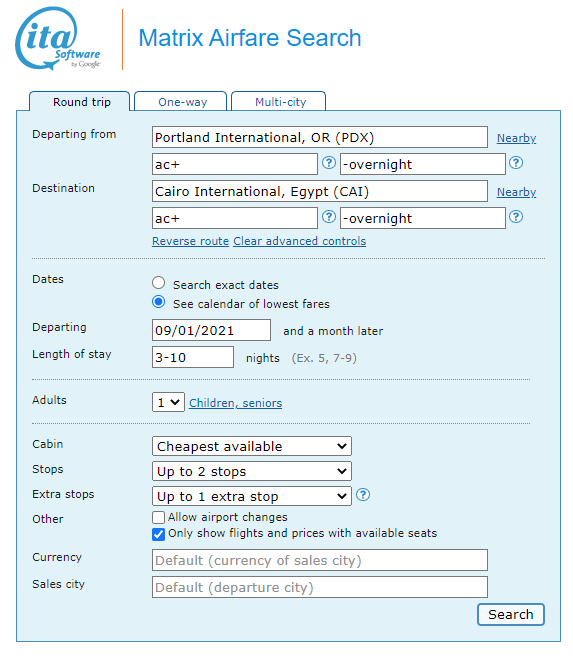573x658 pixels.
Task: Open help for departure extension codes field
Action: pos(515,163)
